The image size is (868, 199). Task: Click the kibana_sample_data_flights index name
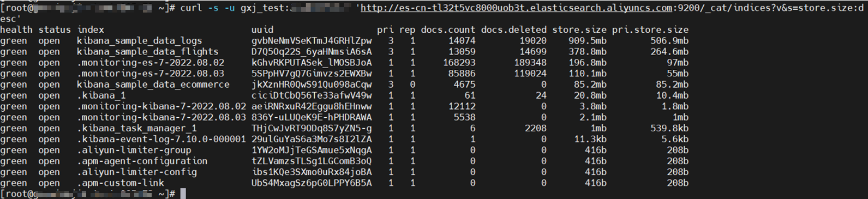[148, 52]
